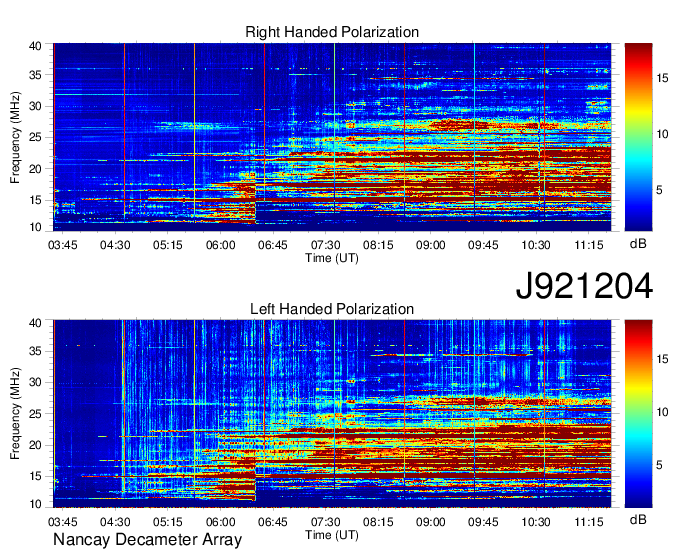680x552 pixels.
Task: Click Time (UT) label of Left Handed panel
Action: coord(332,535)
